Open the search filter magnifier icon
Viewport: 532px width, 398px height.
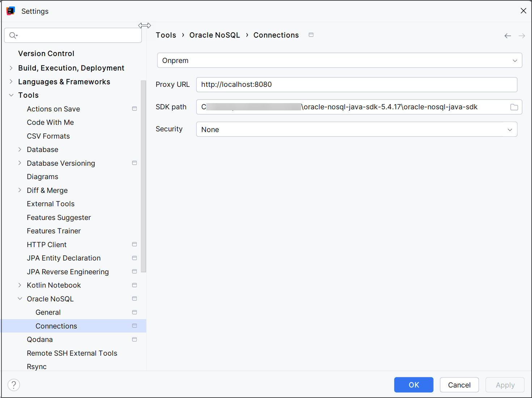click(x=13, y=35)
